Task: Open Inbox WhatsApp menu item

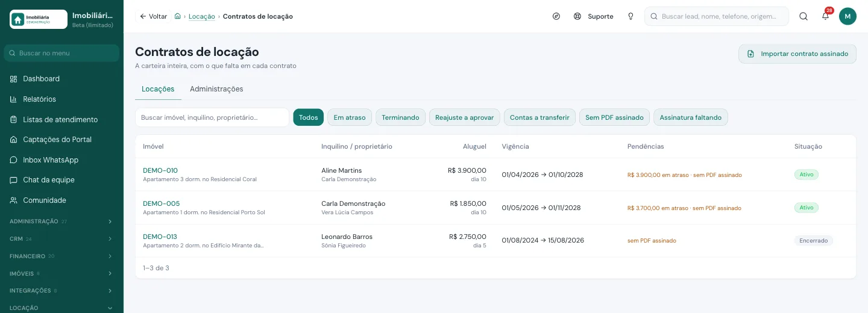Action: [x=61, y=160]
